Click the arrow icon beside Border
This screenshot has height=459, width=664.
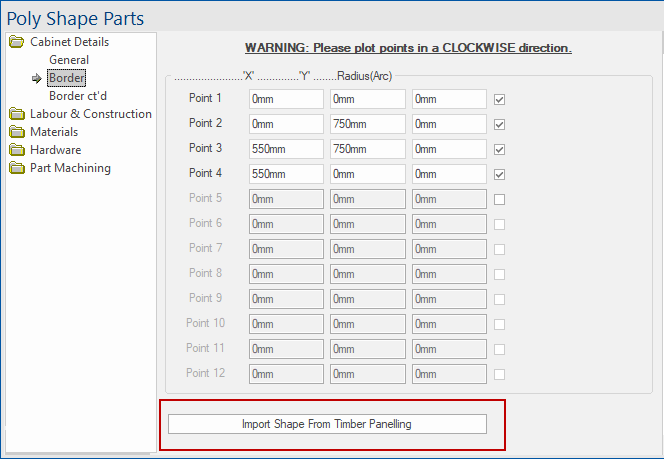(37, 78)
